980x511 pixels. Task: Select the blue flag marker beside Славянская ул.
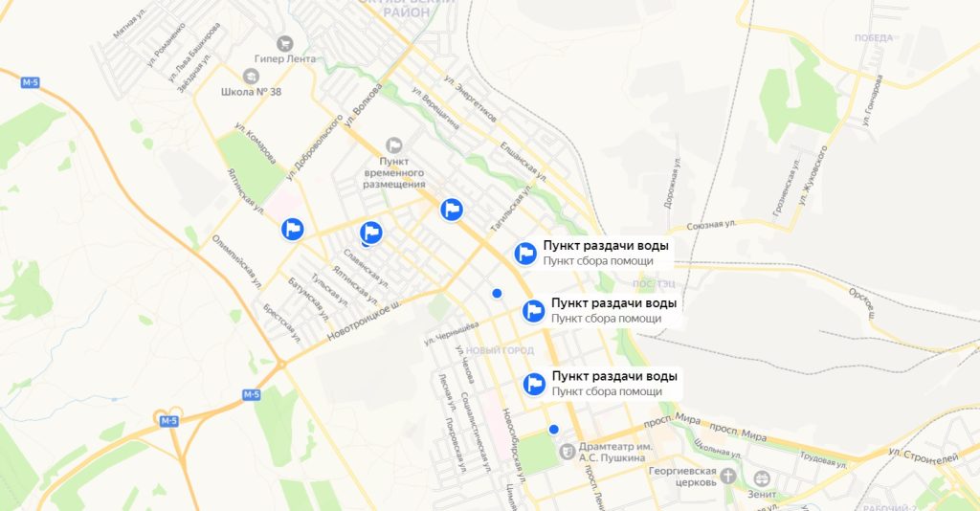click(x=371, y=233)
